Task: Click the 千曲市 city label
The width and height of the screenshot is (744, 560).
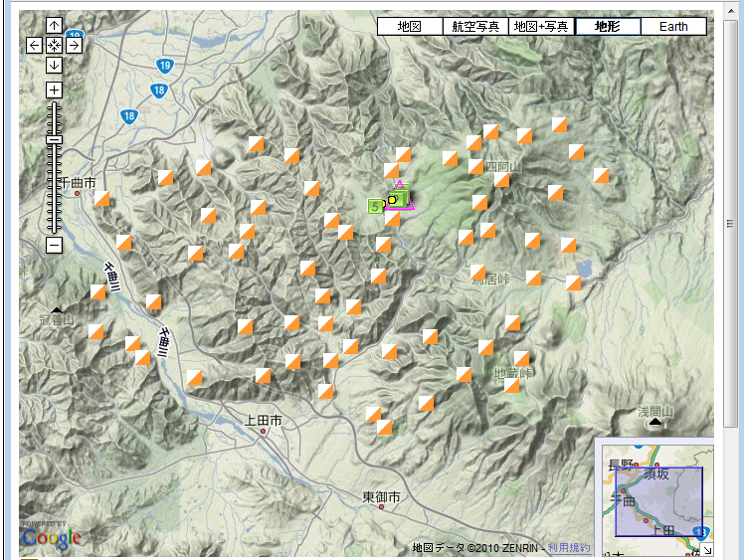Action: pos(78,183)
